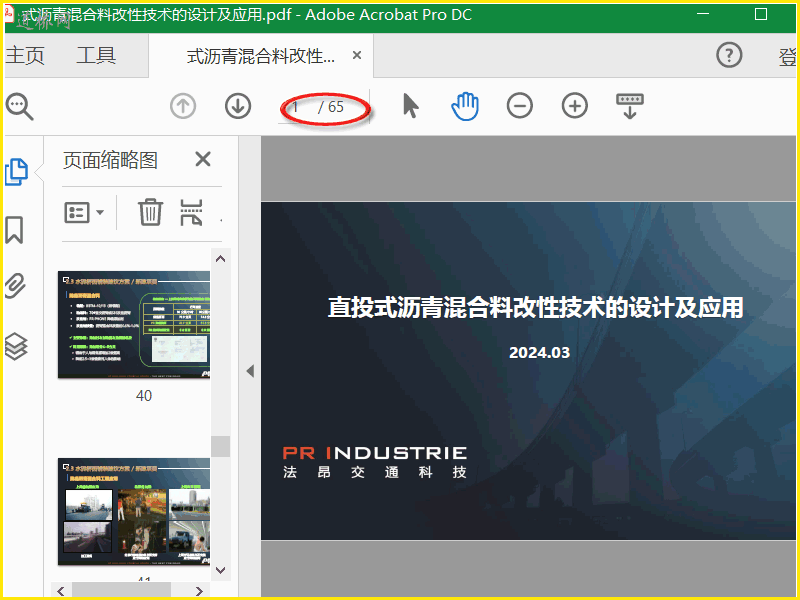
Task: Click the slide title 直投式沥青混合料改性技术
Action: (x=535, y=308)
